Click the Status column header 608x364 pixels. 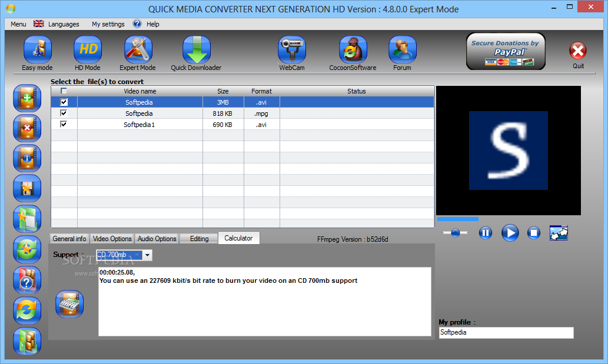click(356, 91)
